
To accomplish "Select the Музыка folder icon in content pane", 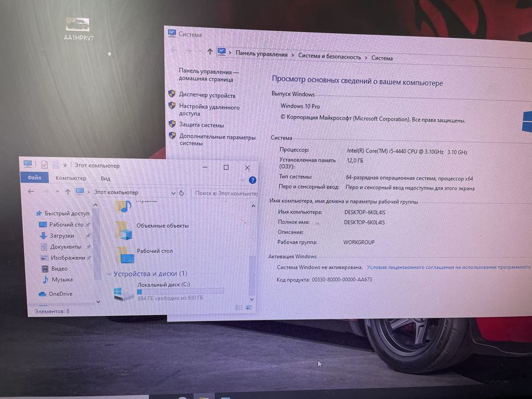I will [x=123, y=206].
